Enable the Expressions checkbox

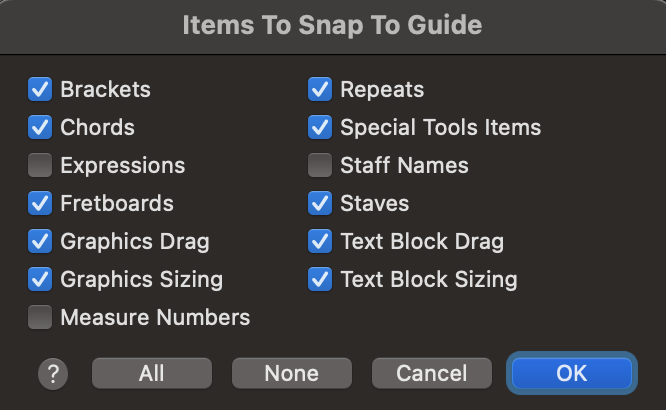pos(40,166)
